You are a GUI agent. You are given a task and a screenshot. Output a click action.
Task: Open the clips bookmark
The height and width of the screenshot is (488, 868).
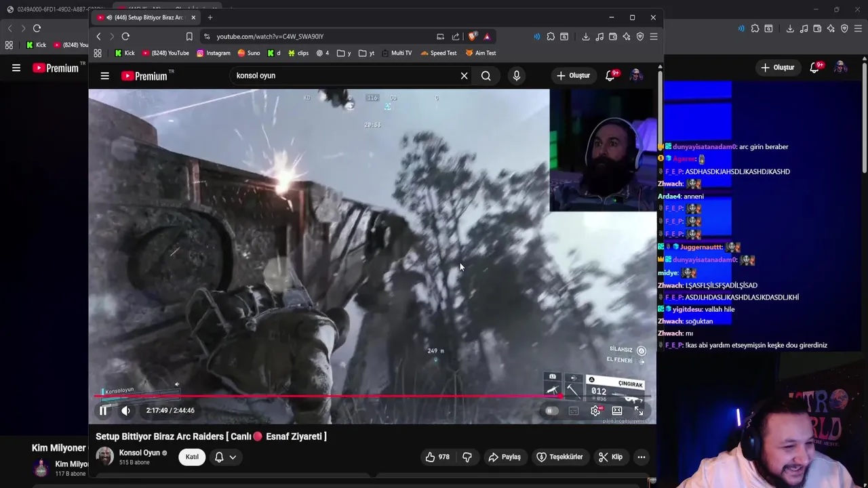coord(298,53)
